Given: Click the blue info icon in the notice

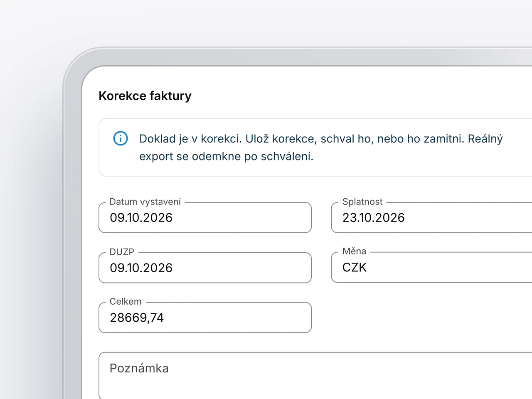Looking at the screenshot, I should 121,138.
